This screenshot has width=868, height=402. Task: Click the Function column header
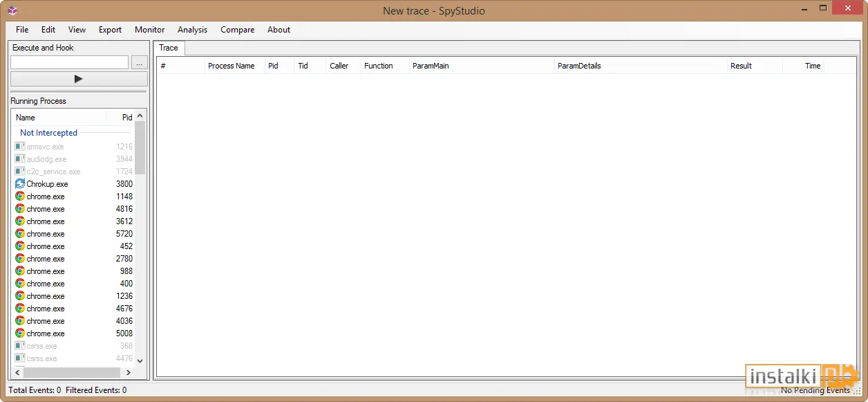tap(385, 66)
